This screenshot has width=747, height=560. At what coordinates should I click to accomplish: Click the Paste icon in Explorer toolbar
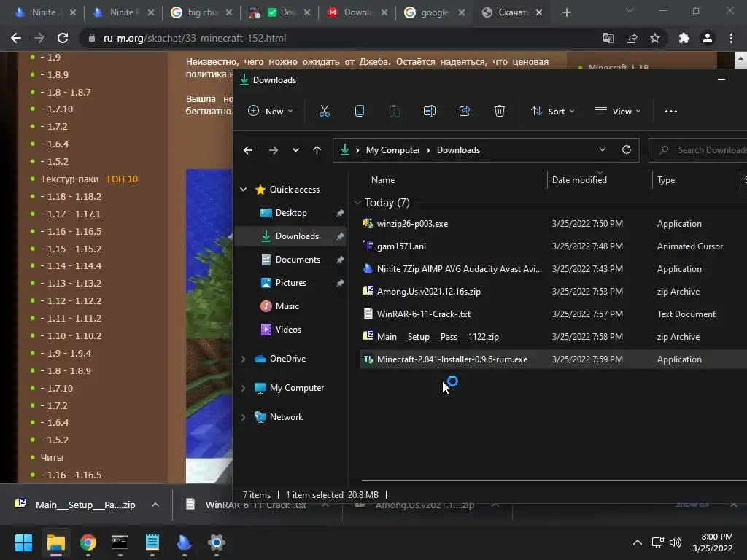click(395, 111)
